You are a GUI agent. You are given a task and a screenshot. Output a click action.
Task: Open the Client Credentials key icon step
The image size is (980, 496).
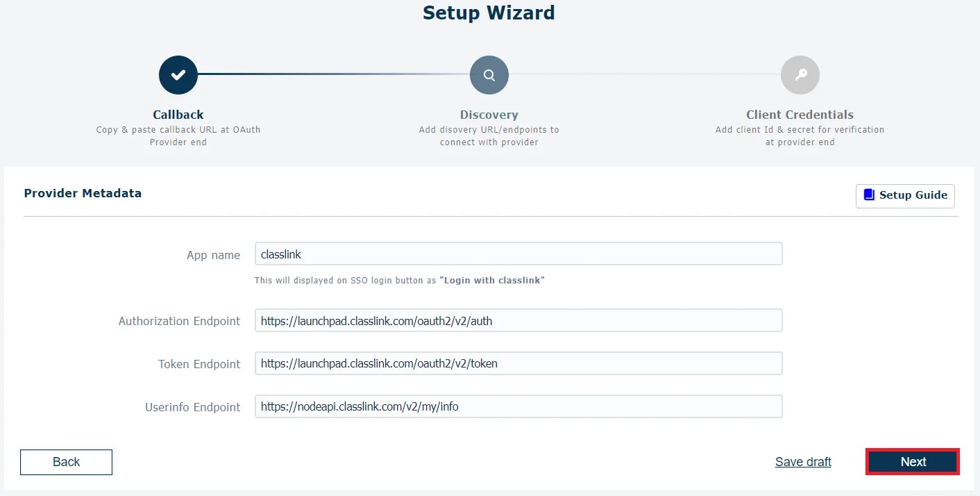click(800, 75)
